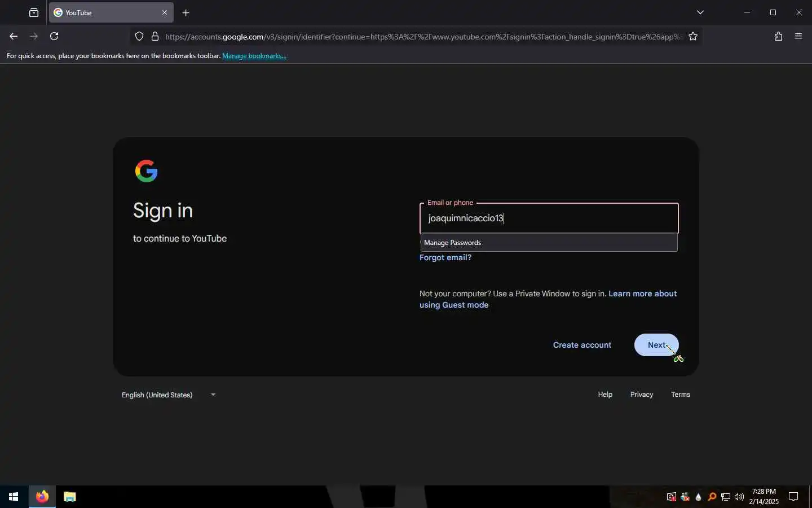The width and height of the screenshot is (812, 508).
Task: Open the tracking protection shield icon
Action: pyautogui.click(x=139, y=37)
